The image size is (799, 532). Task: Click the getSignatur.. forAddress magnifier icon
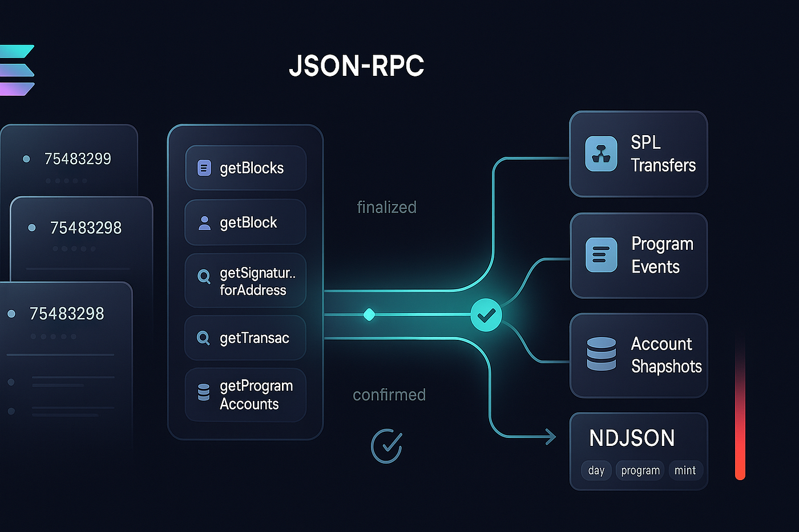tap(203, 277)
